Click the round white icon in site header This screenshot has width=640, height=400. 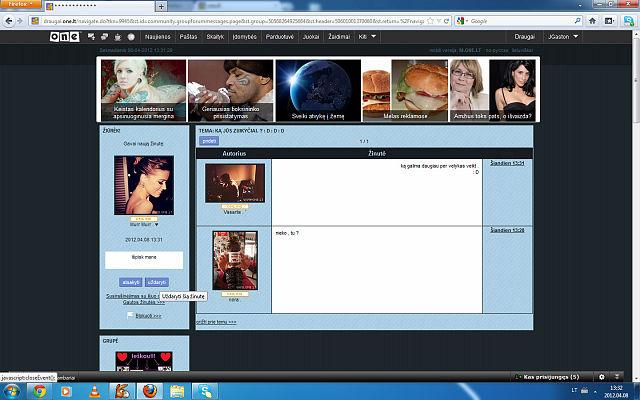pos(131,37)
